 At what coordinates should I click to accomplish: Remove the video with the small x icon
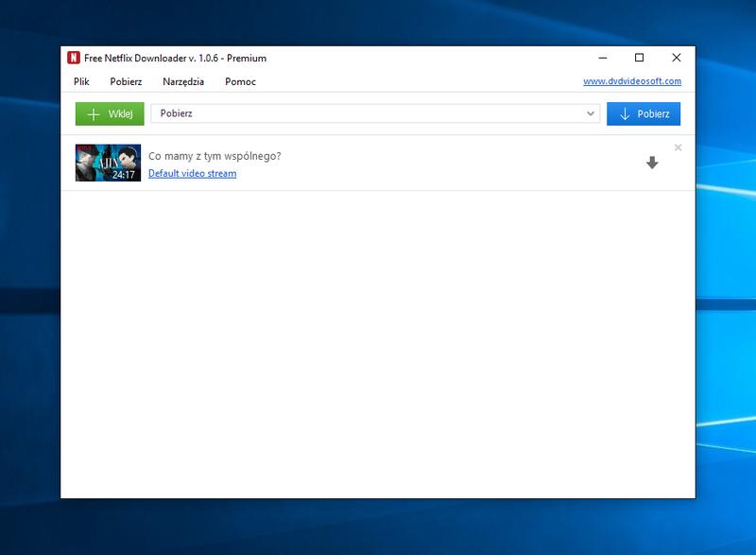(678, 147)
